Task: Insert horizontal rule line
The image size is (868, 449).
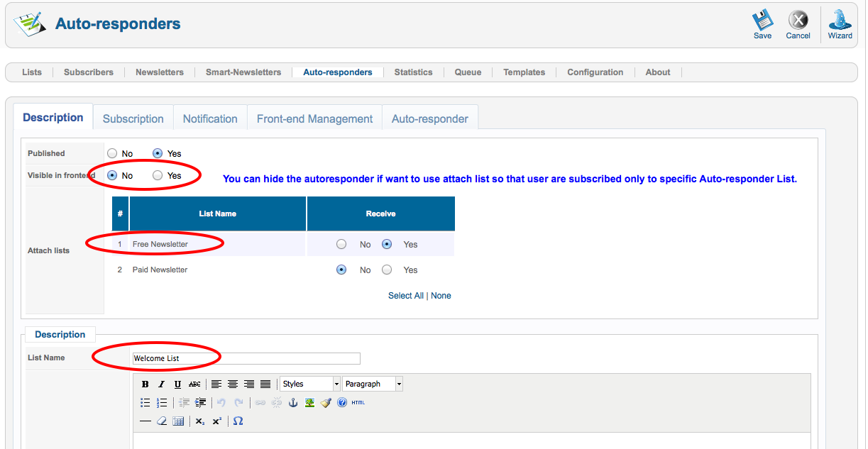Action: (145, 421)
